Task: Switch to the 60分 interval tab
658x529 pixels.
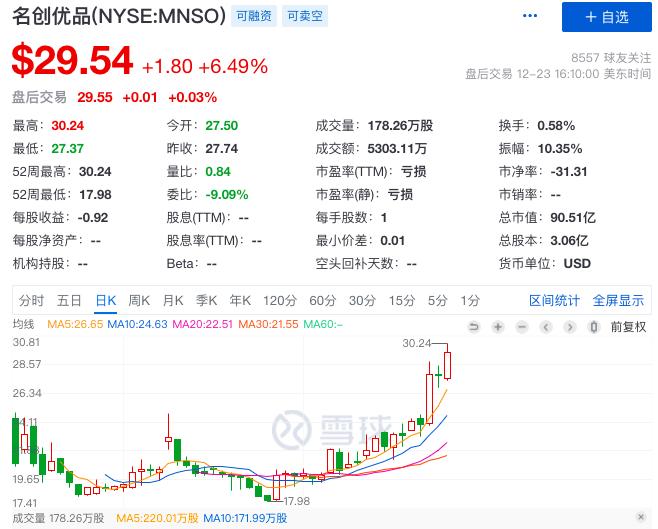Action: (323, 300)
